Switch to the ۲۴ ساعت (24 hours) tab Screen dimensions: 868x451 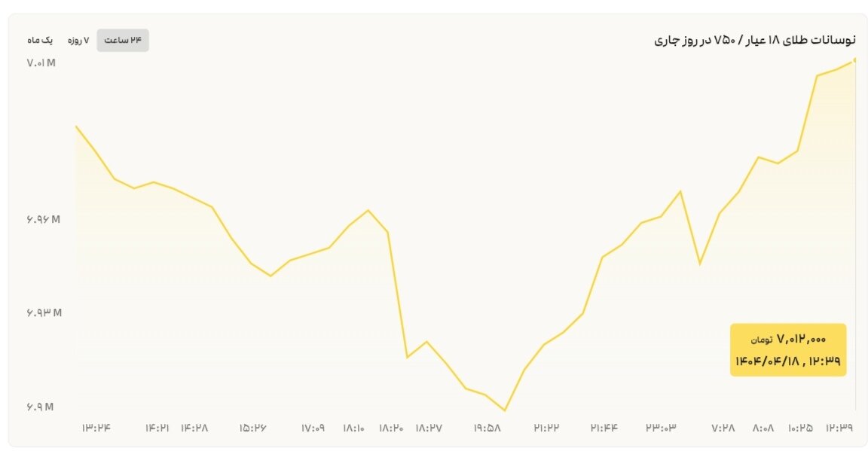pos(123,40)
